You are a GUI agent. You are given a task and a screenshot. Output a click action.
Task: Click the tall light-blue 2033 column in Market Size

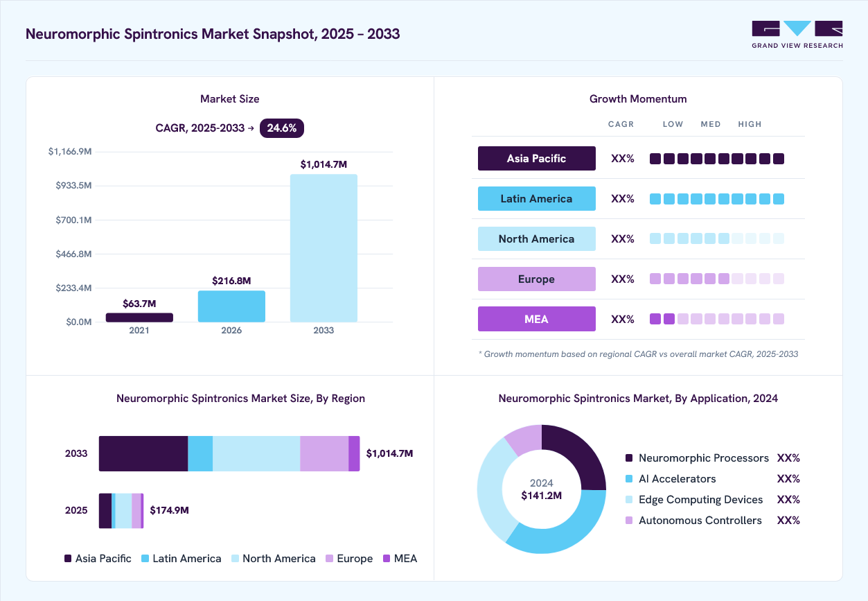tap(324, 248)
